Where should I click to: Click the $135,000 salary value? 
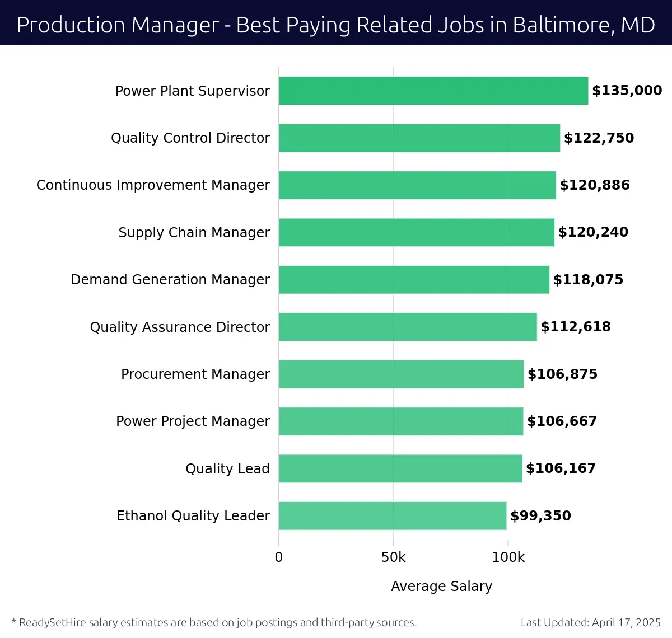(627, 91)
